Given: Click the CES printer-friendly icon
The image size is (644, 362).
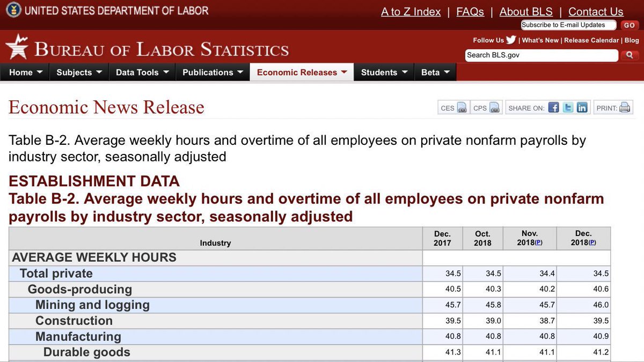Looking at the screenshot, I should click(x=463, y=108).
